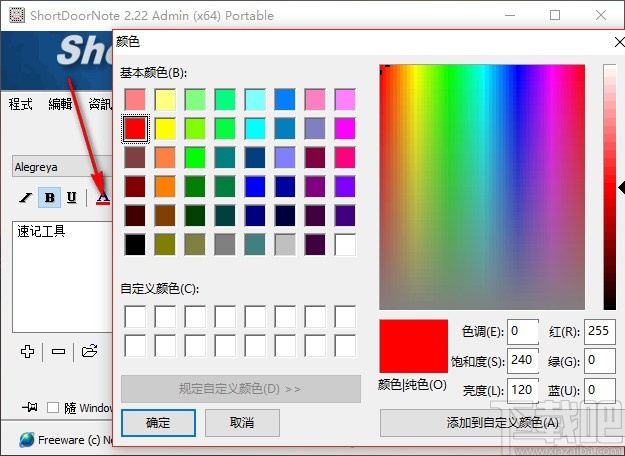Click the luminance slider bar
Image resolution: width=625 pixels, height=456 pixels.
click(609, 187)
